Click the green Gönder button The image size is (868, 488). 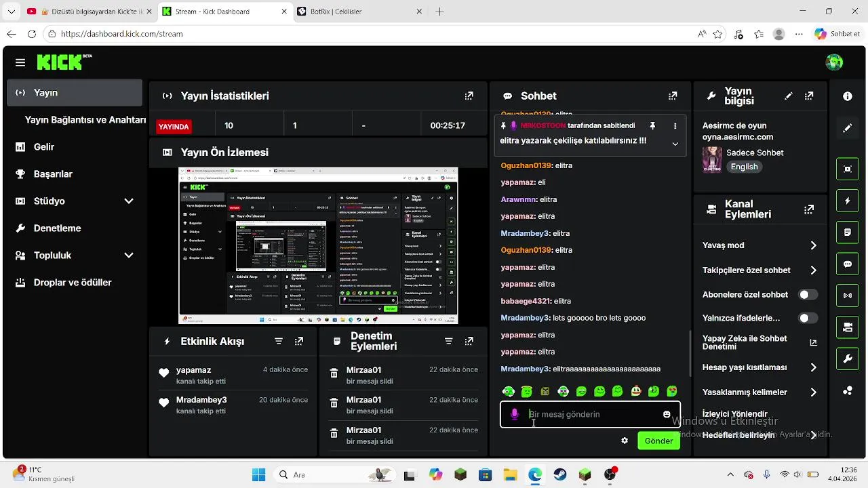click(x=658, y=441)
